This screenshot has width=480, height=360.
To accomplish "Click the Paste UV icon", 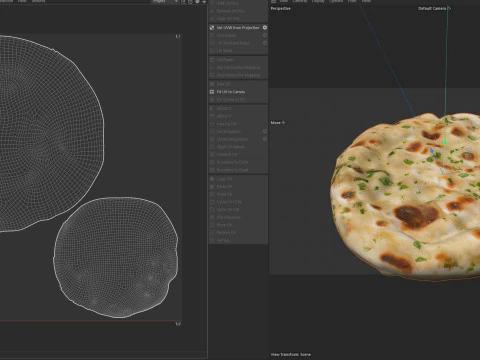I will [x=212, y=187].
